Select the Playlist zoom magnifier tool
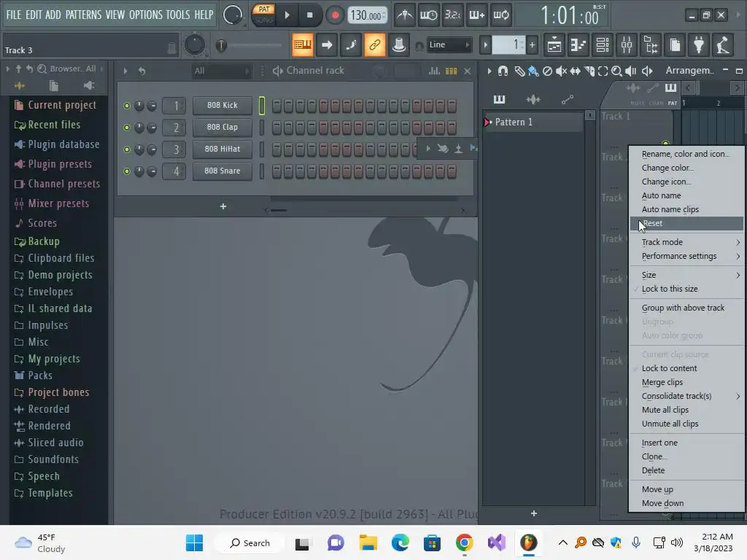Image resolution: width=747 pixels, height=560 pixels. (616, 71)
